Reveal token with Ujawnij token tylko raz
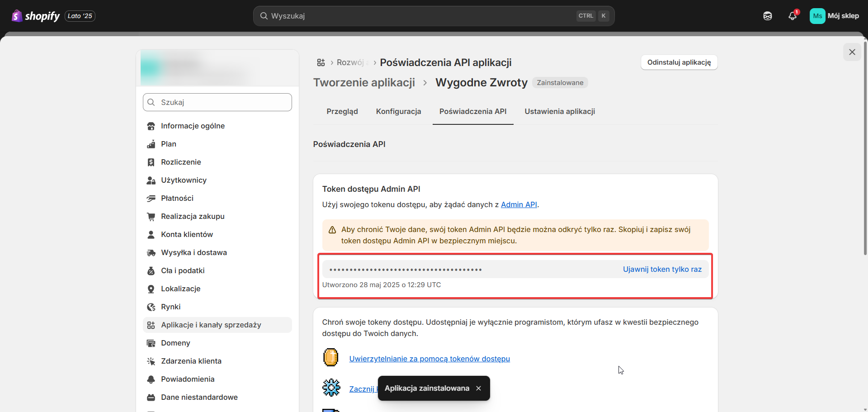Screen dimensions: 868x412 tap(662, 269)
